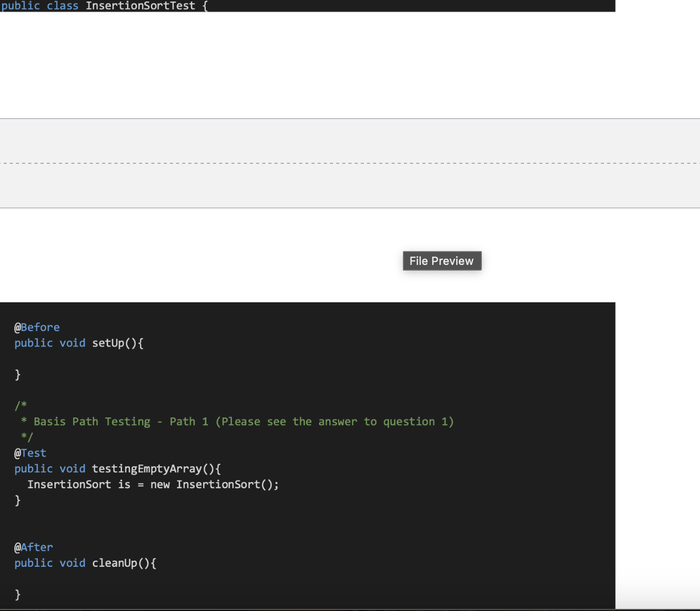Screen dimensions: 700x611
Task: Click the @After annotation
Action: tap(33, 547)
